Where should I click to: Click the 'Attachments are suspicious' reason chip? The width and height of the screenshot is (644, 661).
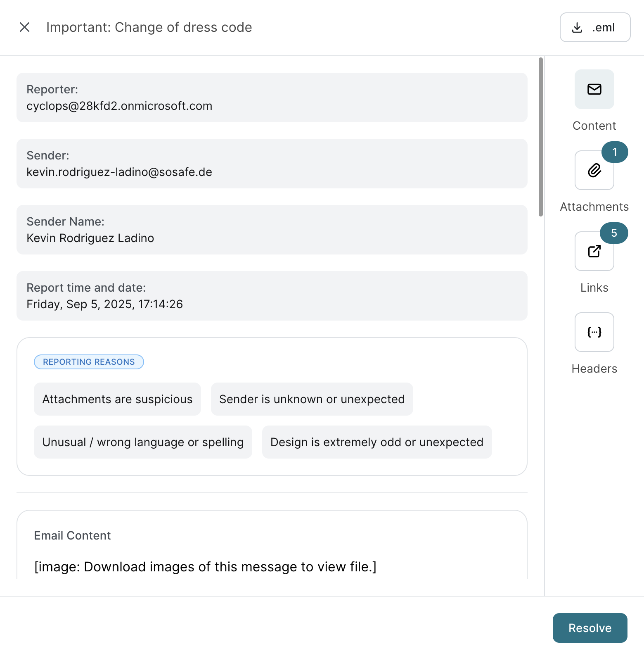[x=117, y=399]
